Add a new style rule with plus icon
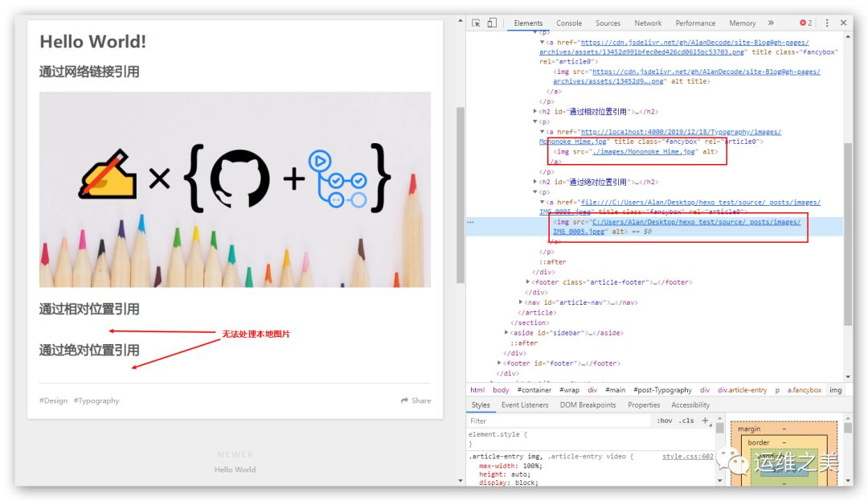Viewport: 868px width, 501px height. (706, 421)
